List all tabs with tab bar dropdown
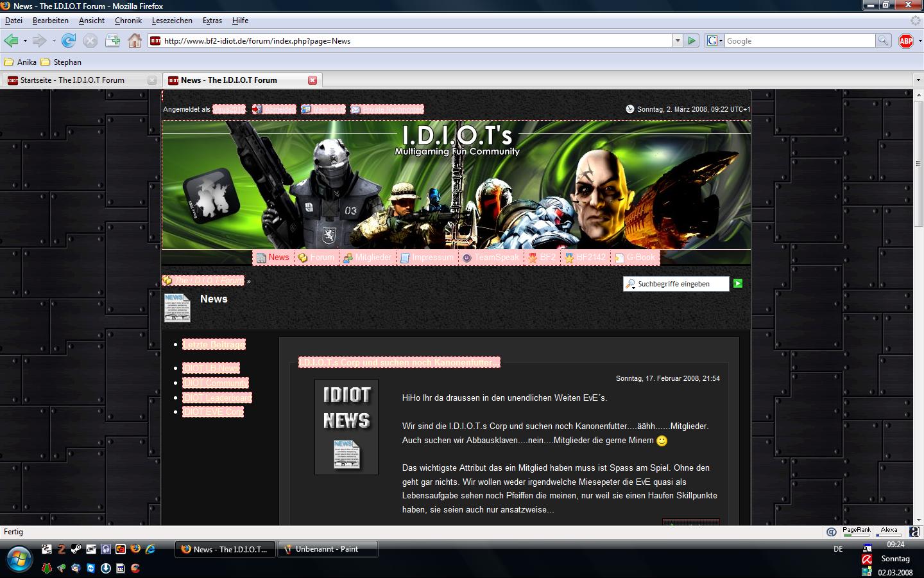Image resolution: width=924 pixels, height=578 pixels. (x=918, y=80)
